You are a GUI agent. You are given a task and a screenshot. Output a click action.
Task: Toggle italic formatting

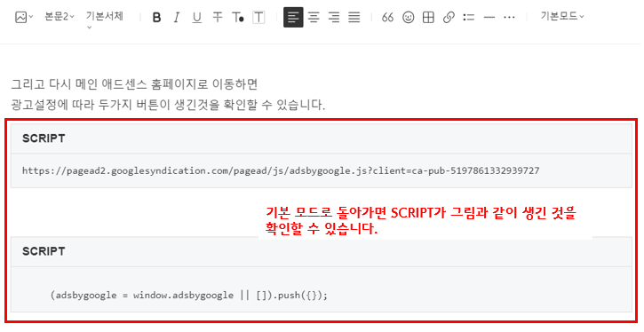(177, 17)
